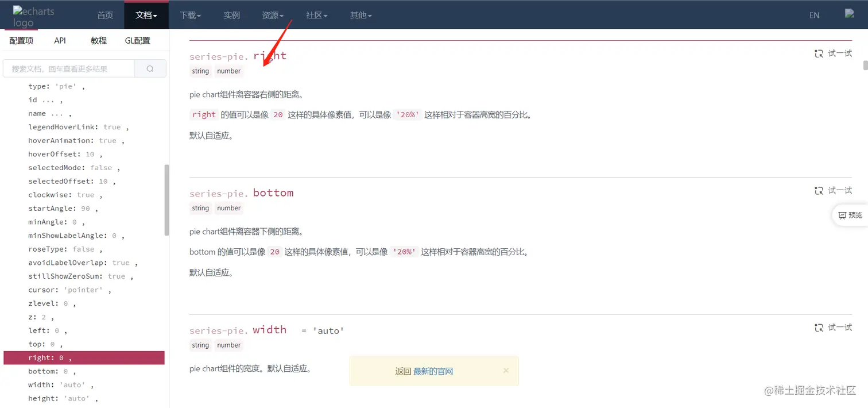
Task: Expand the 其他 dropdown menu
Action: click(361, 15)
